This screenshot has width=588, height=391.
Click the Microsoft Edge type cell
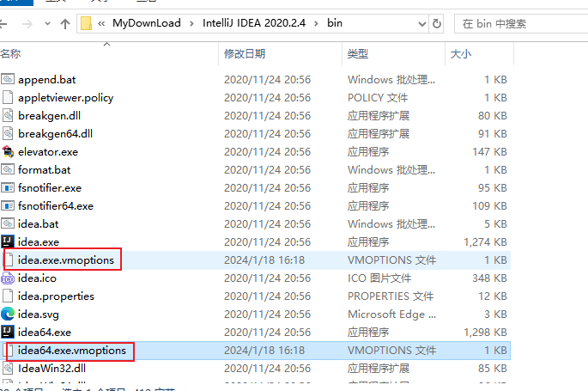391,314
